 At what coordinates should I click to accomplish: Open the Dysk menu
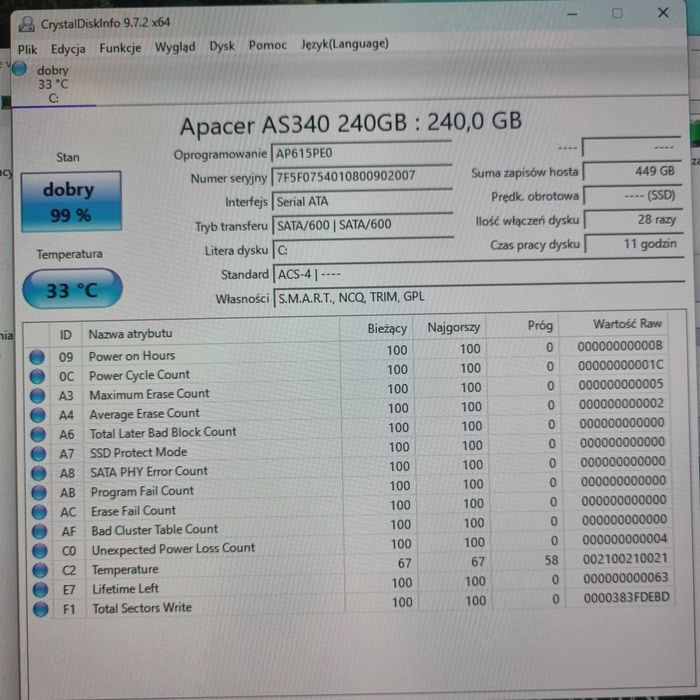pyautogui.click(x=222, y=46)
